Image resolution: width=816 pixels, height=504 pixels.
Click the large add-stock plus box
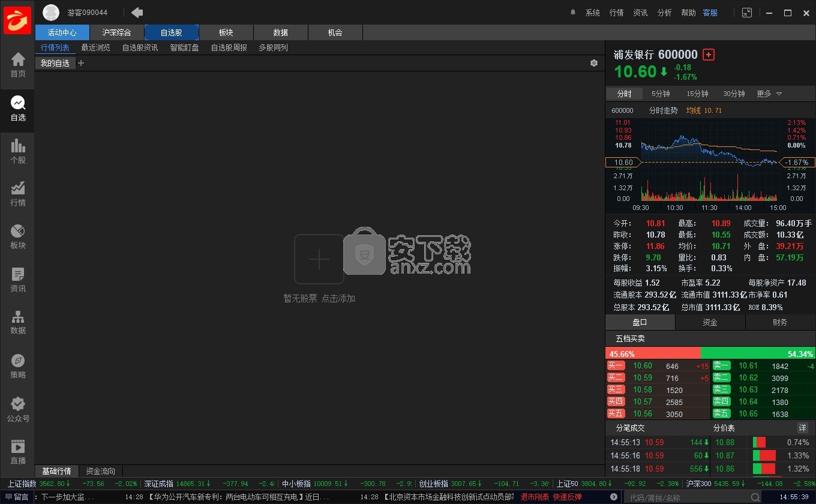coord(319,259)
